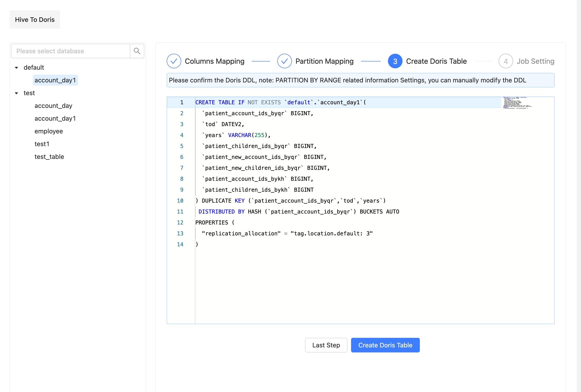The height and width of the screenshot is (392, 581).
Task: Expand the test database tree node
Action: pyautogui.click(x=16, y=93)
